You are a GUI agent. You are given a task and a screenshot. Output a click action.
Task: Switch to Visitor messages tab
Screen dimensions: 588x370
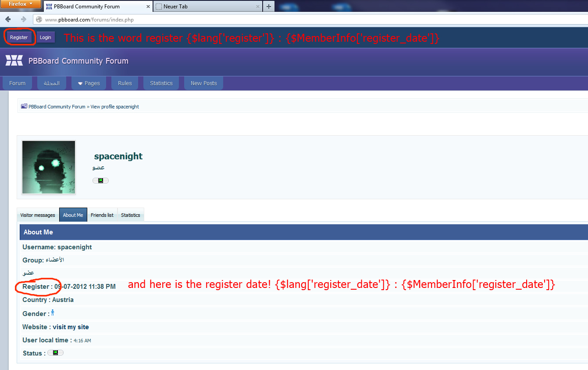[38, 215]
